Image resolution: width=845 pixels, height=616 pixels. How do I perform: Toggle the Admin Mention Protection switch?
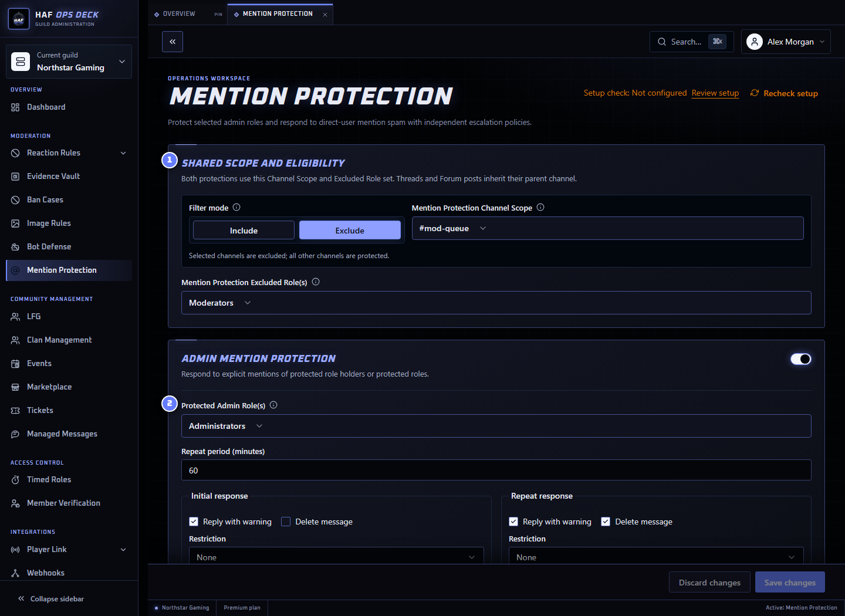point(801,359)
